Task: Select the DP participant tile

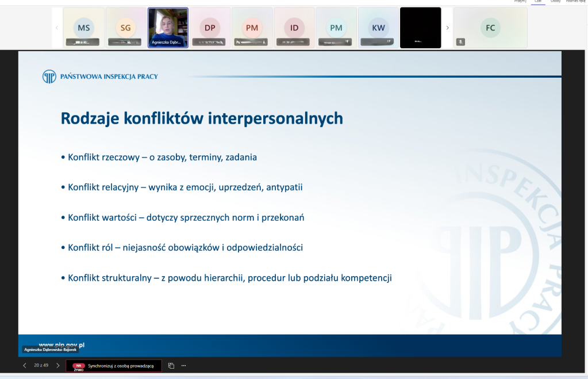Action: click(210, 28)
